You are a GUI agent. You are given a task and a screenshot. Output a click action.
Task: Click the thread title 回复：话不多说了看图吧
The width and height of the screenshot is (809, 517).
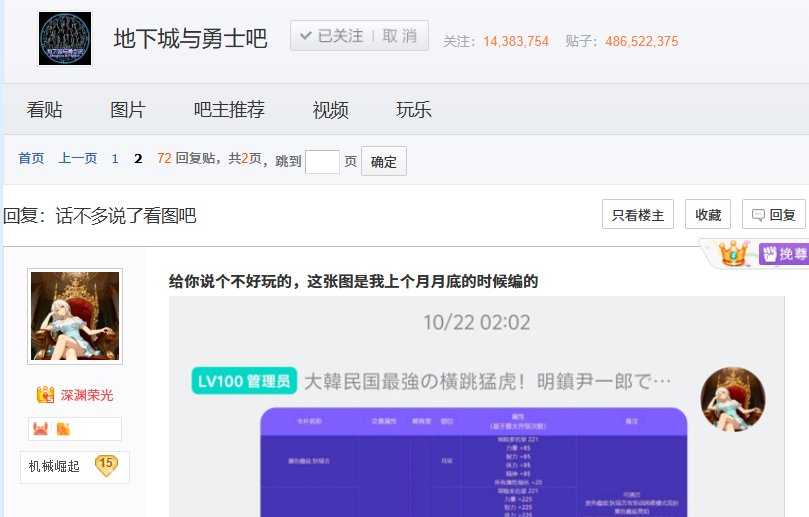100,215
